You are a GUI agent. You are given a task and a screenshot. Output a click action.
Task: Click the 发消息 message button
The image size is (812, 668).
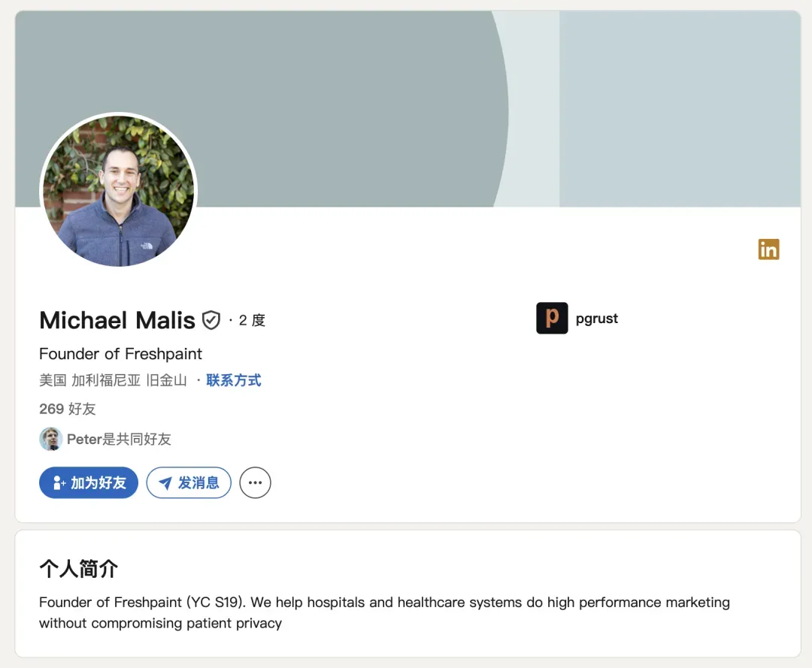(189, 482)
